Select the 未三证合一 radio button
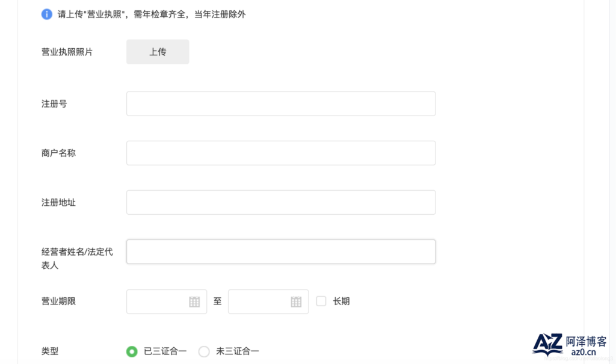The image size is (616, 364). pos(204,351)
